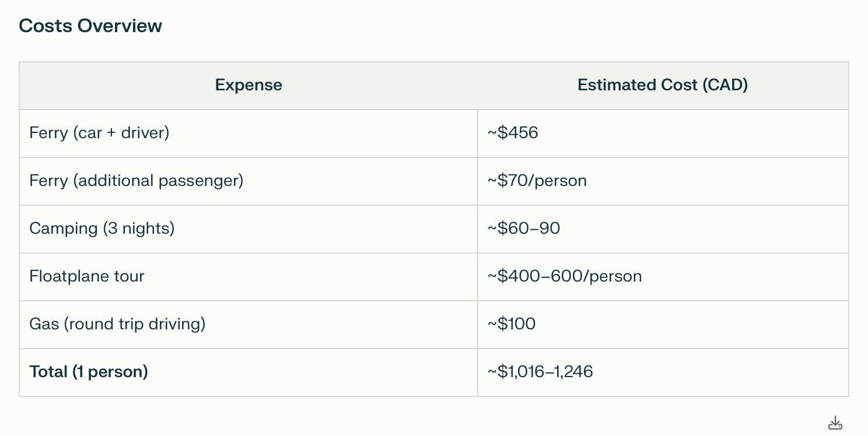
Task: Select the ~$400–600/person cost value
Action: (x=565, y=276)
